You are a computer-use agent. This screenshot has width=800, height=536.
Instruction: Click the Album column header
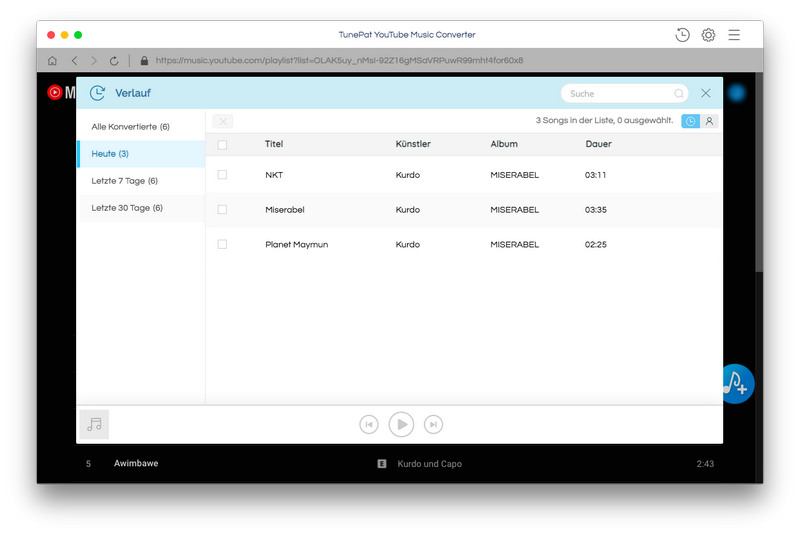pyautogui.click(x=504, y=144)
